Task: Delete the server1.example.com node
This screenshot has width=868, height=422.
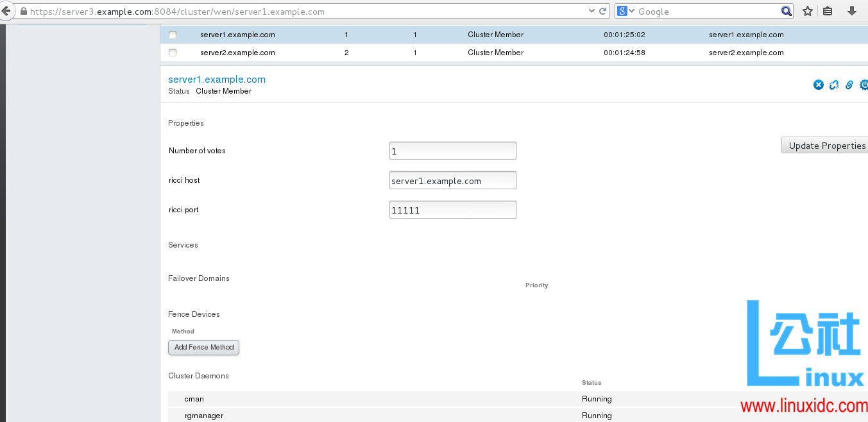Action: 819,84
